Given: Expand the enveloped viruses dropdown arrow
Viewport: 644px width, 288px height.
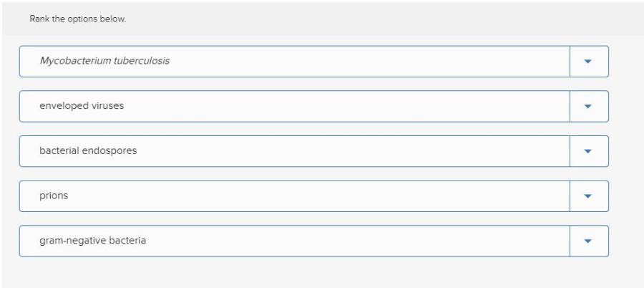Looking at the screenshot, I should (x=590, y=106).
